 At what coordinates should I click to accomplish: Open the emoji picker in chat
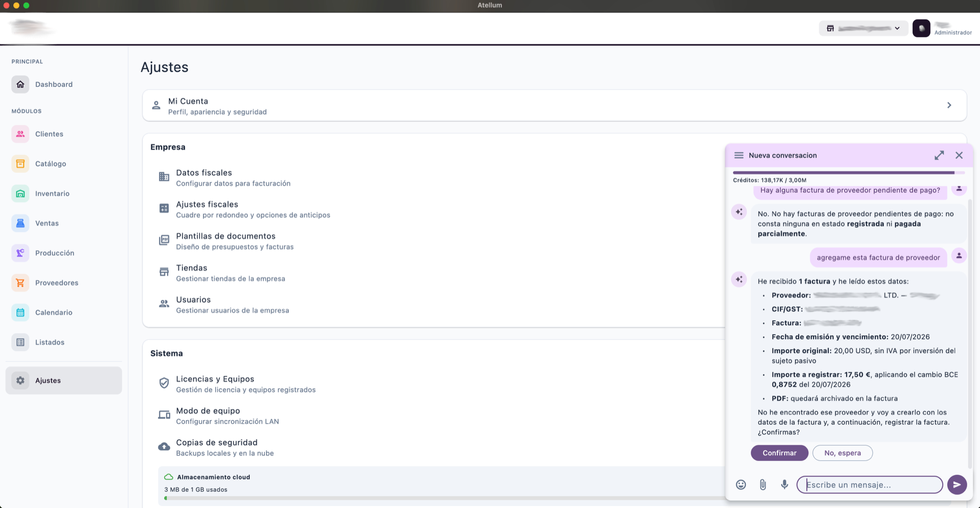(741, 484)
